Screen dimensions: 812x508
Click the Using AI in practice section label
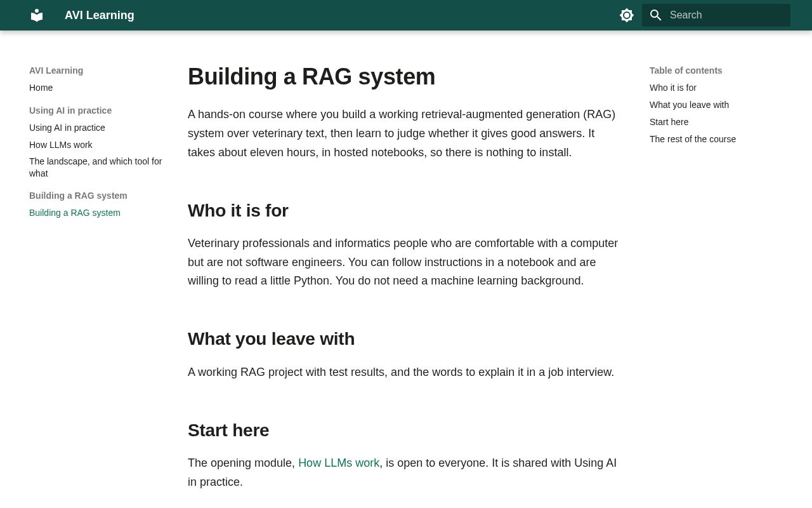click(x=70, y=110)
